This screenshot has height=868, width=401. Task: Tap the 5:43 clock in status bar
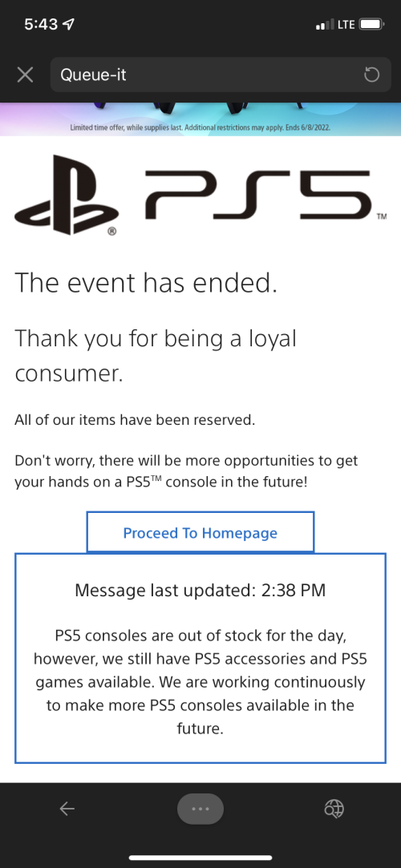click(x=43, y=25)
